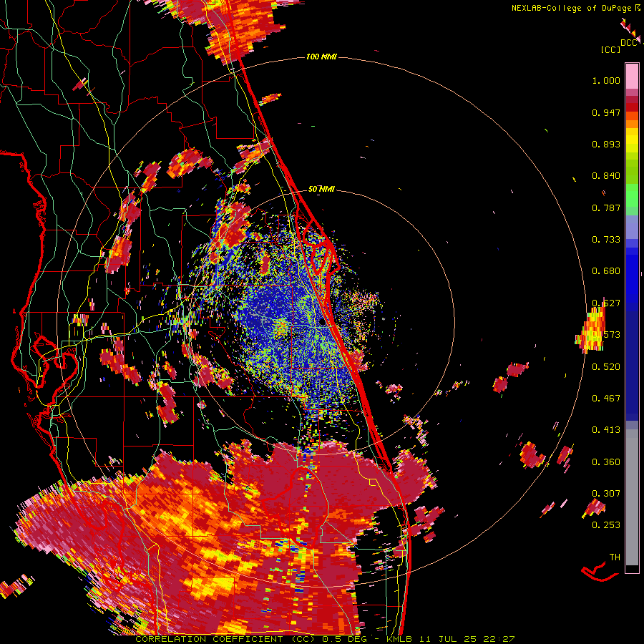Click the Correlation Coefficient KMLB footer caption

tap(325, 639)
